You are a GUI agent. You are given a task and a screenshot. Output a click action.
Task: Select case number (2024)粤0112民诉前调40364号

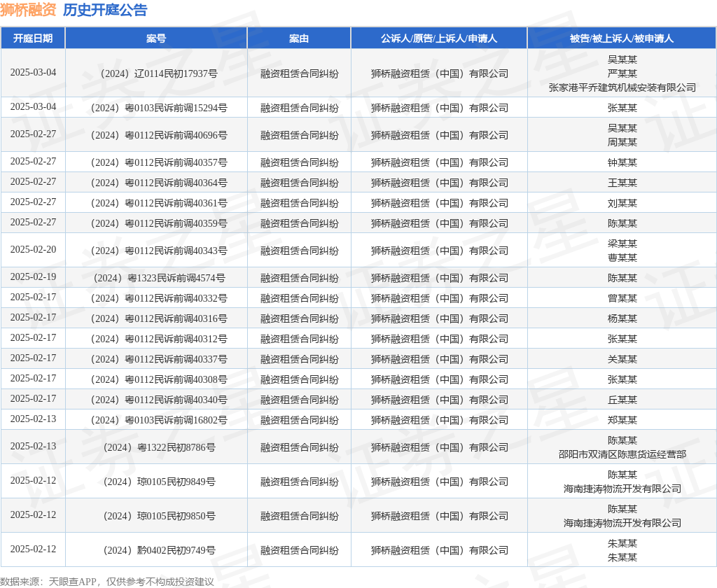[159, 183]
